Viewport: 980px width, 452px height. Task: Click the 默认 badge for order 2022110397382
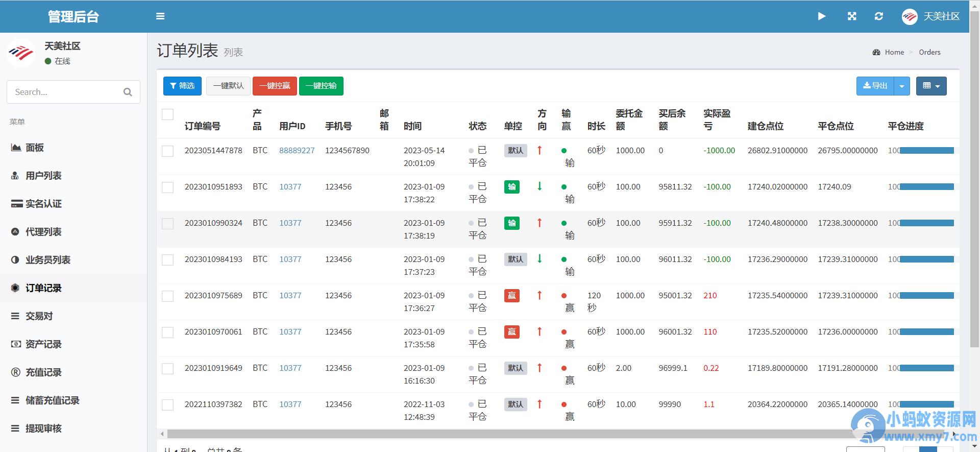click(x=516, y=405)
